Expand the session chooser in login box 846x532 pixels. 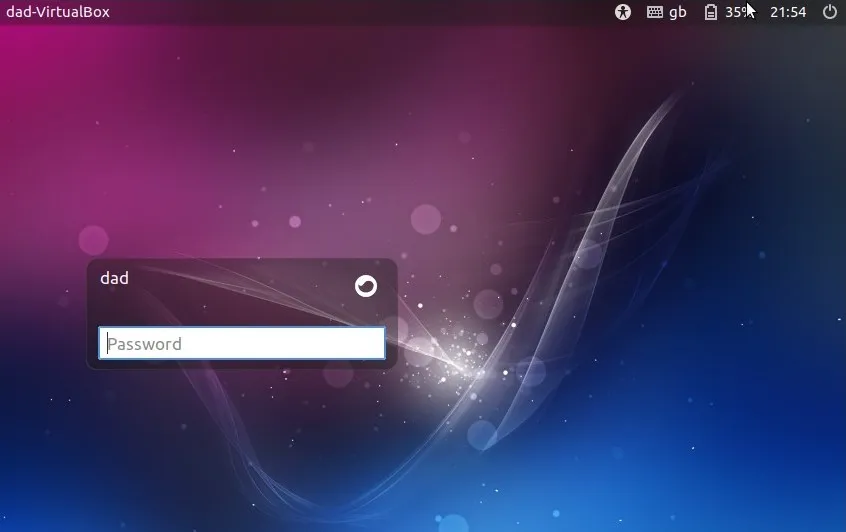(366, 286)
